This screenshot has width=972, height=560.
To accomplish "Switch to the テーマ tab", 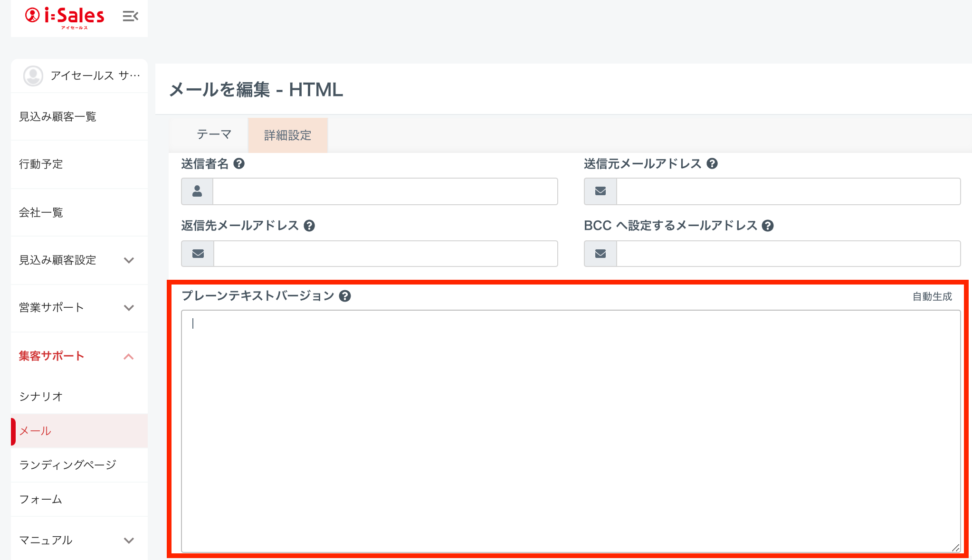I will click(214, 135).
